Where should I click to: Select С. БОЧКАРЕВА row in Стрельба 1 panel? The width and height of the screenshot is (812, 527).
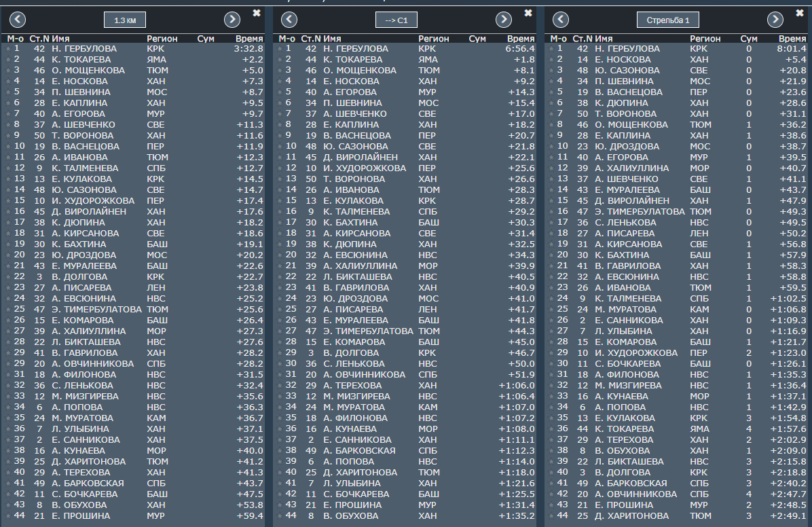(x=678, y=364)
